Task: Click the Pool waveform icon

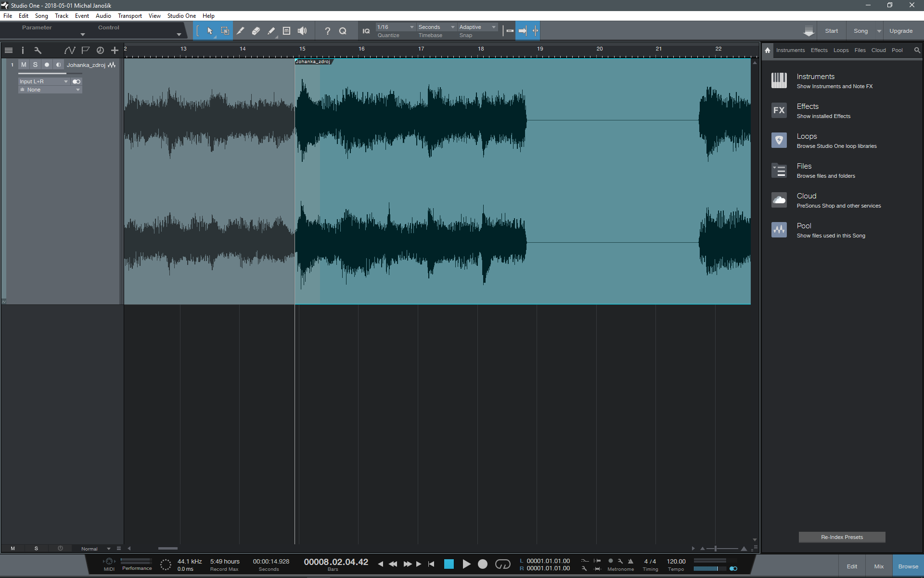Action: 779,230
